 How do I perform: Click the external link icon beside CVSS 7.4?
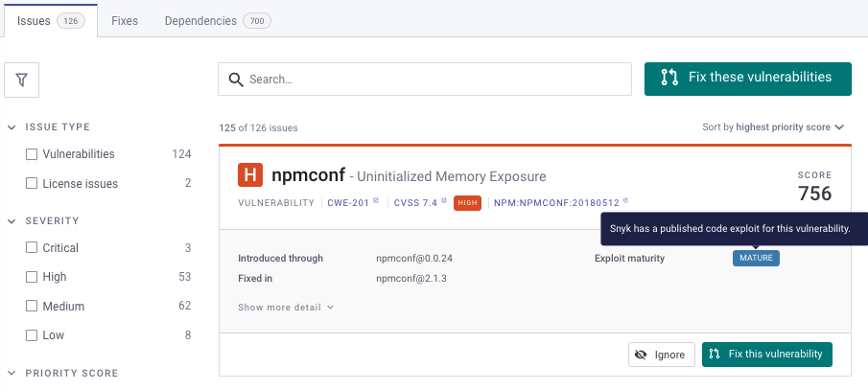[444, 201]
